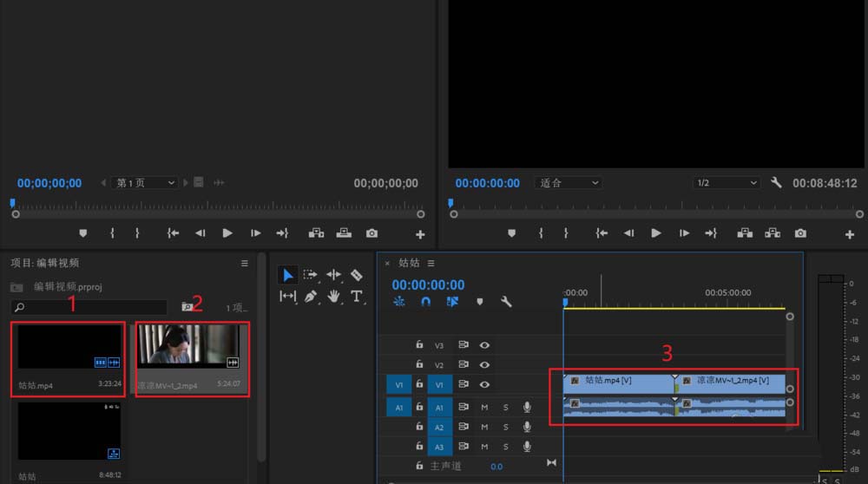The width and height of the screenshot is (868, 484).
Task: Click the Export Frame camera icon in Program monitor
Action: pyautogui.click(x=800, y=233)
